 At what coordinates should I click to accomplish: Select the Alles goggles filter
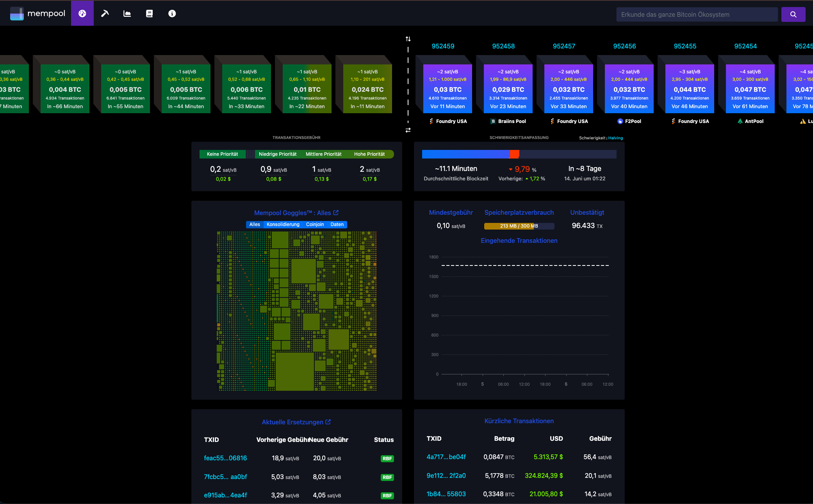(x=255, y=224)
